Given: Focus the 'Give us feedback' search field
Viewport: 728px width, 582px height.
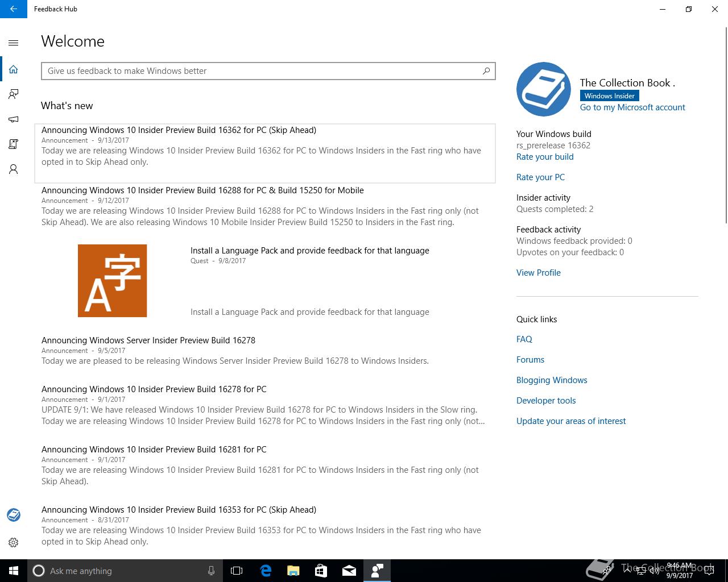Looking at the screenshot, I should 268,71.
